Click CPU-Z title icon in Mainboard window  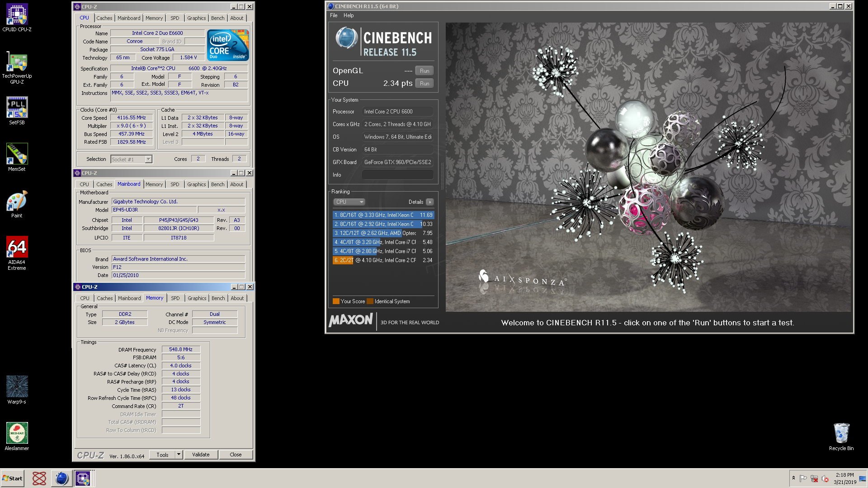point(77,173)
